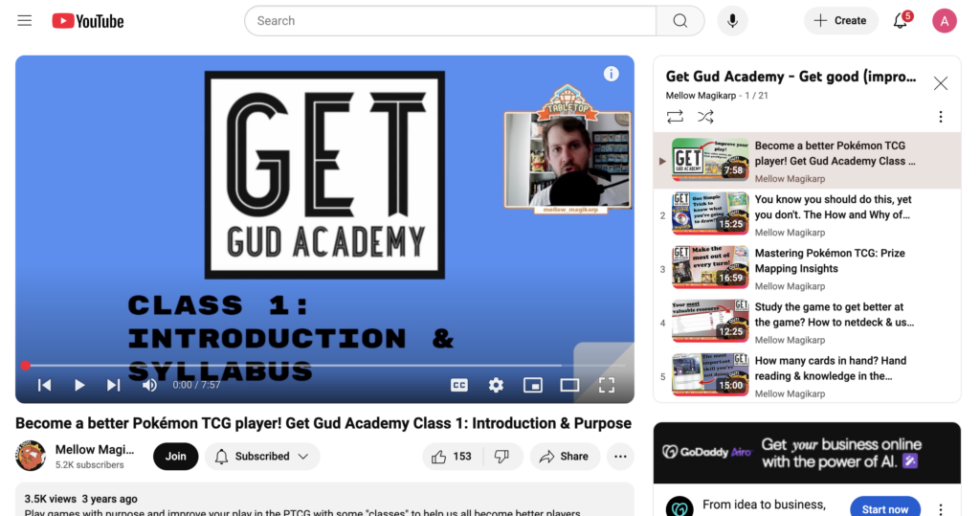Select playlist video Mastering Pokémon TCG: Prize Mapping
Screen dimensions: 980x516
(x=829, y=261)
